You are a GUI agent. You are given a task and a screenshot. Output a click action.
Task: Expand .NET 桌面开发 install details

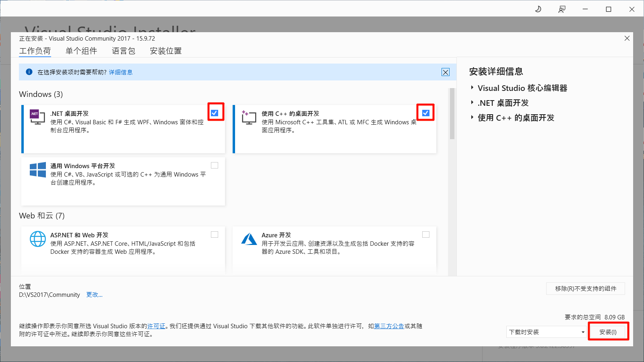click(x=472, y=103)
